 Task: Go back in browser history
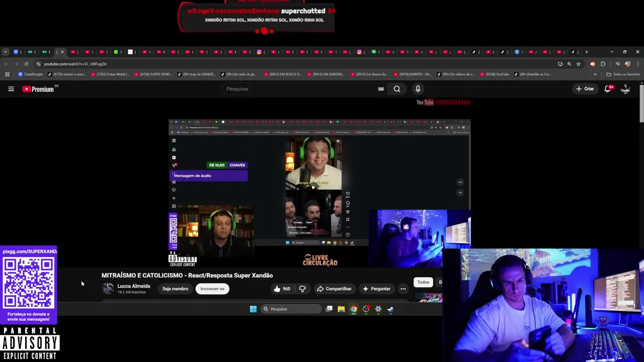pyautogui.click(x=6, y=64)
